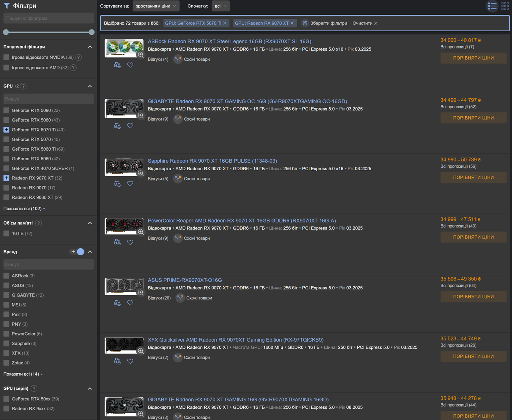Image resolution: width=512 pixels, height=420 pixels.
Task: Add XFX Quicksilver to comparison scales
Action: pos(117,361)
